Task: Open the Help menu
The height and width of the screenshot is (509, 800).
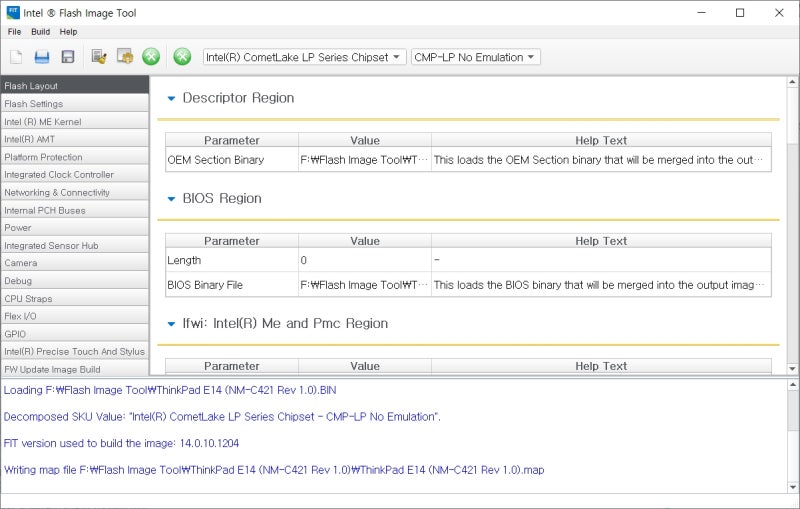Action: 68,32
